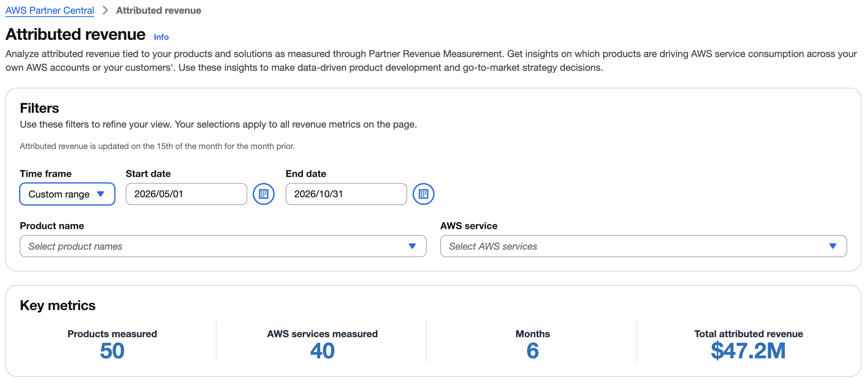Click the Start date label
The image size is (868, 383).
point(148,174)
